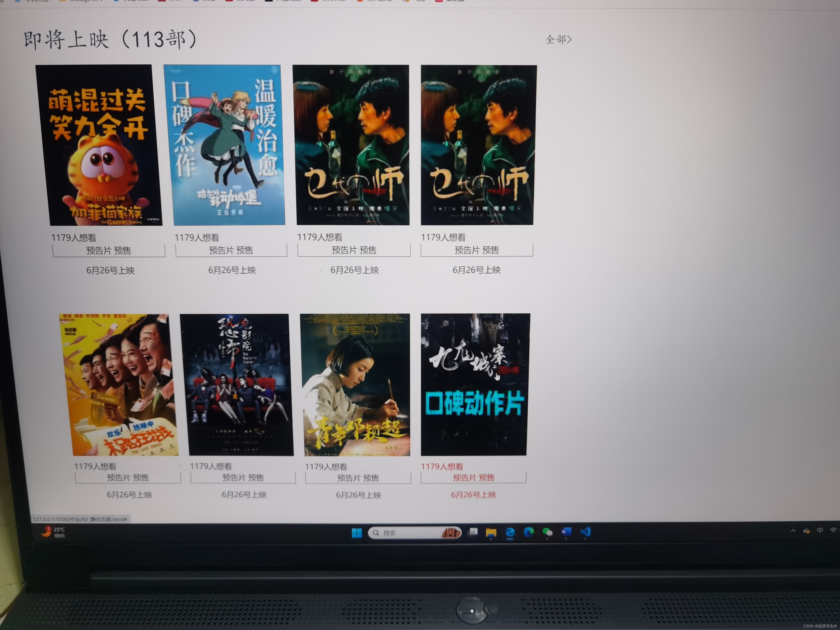
Task: Click 1179人想看 under the 哈尔的移动城堡 poster
Action: (197, 238)
